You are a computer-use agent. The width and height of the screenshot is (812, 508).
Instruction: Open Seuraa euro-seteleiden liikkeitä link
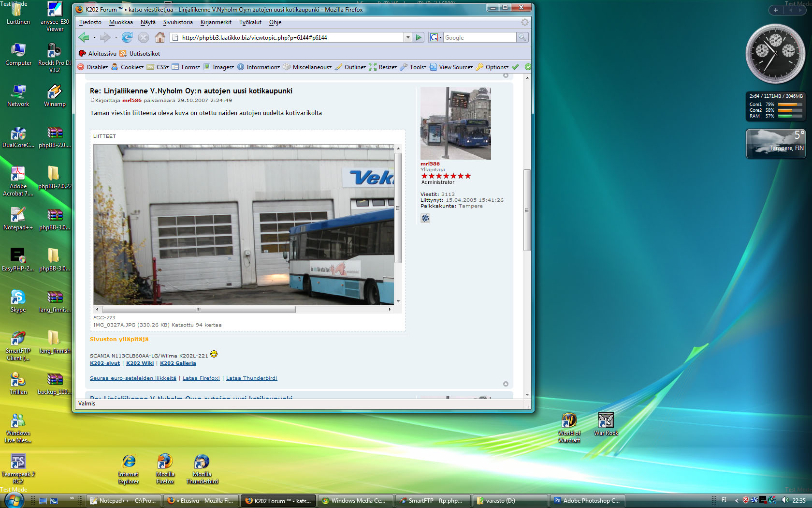coord(133,378)
